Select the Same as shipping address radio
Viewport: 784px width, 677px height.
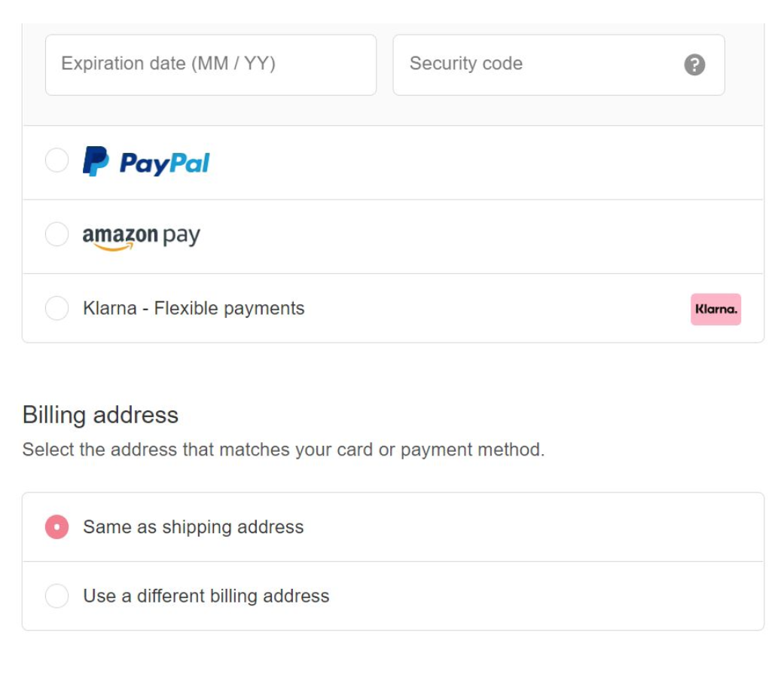[x=57, y=527]
